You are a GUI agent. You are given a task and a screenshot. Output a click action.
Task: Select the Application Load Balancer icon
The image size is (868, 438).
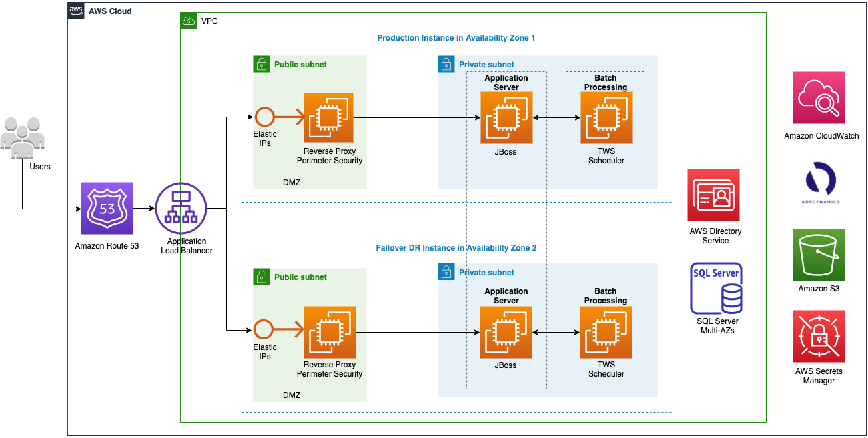182,209
